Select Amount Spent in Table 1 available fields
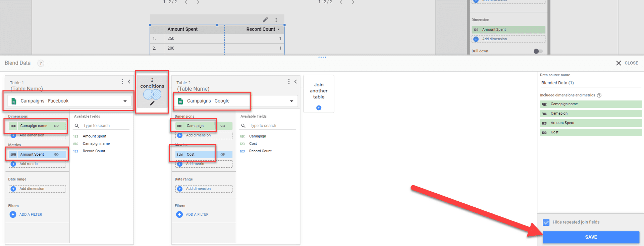Viewport: 644px width, 246px height. (x=95, y=136)
